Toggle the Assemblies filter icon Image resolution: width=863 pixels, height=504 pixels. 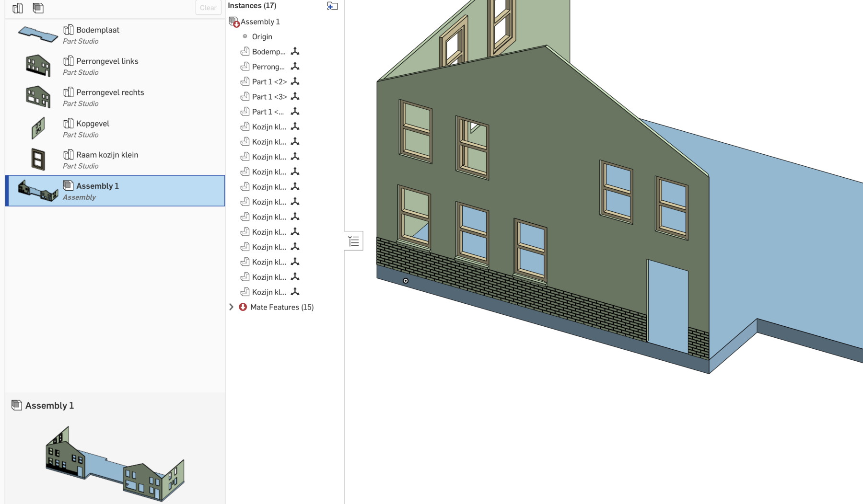[x=38, y=8]
